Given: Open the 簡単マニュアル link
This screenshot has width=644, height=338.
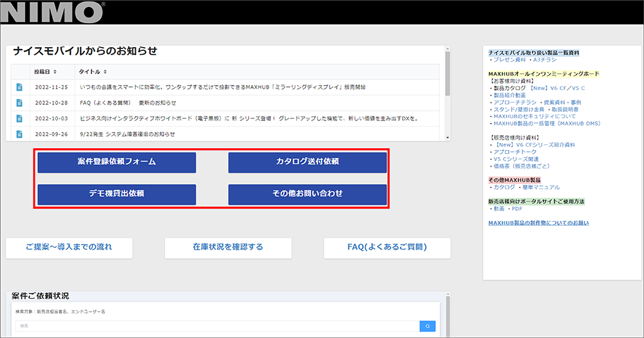Looking at the screenshot, I should tap(541, 187).
